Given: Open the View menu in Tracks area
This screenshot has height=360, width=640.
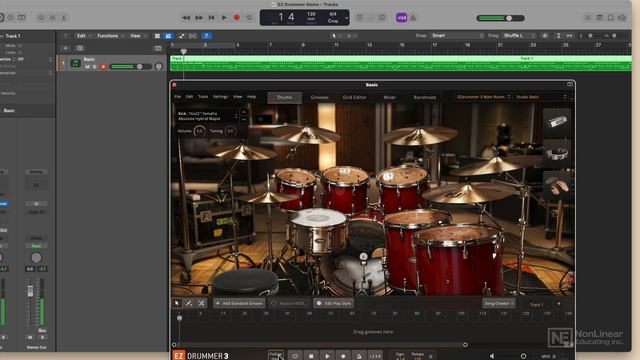Looking at the screenshot, I should 138,36.
